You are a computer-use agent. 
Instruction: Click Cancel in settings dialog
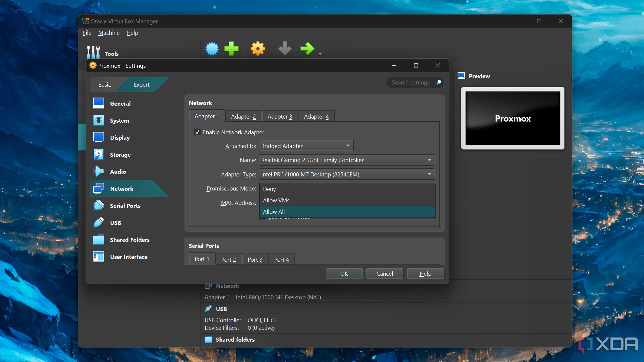point(385,273)
